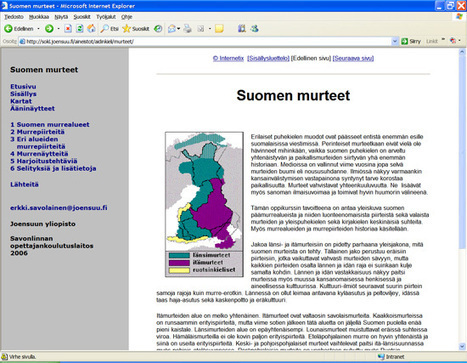Click the error icon in the status bar
Viewport: 467px width, 363px height.
point(5,356)
